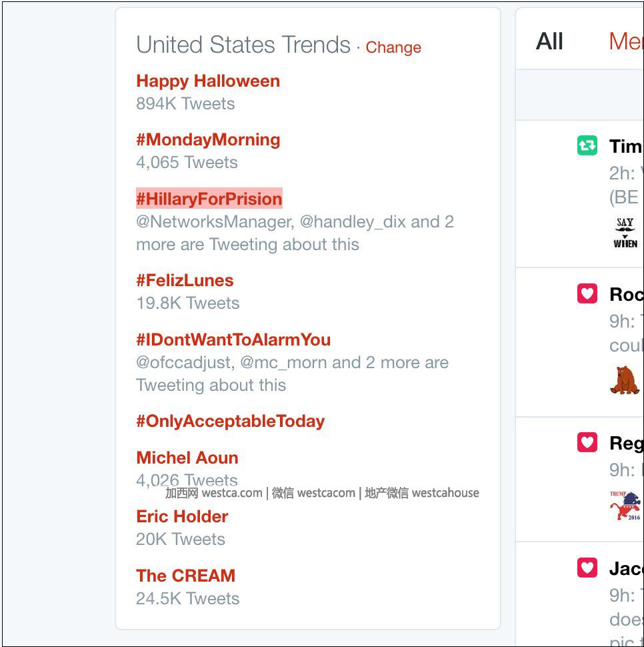Open the #FelizLunes hashtag trend
The width and height of the screenshot is (644, 647).
(185, 281)
